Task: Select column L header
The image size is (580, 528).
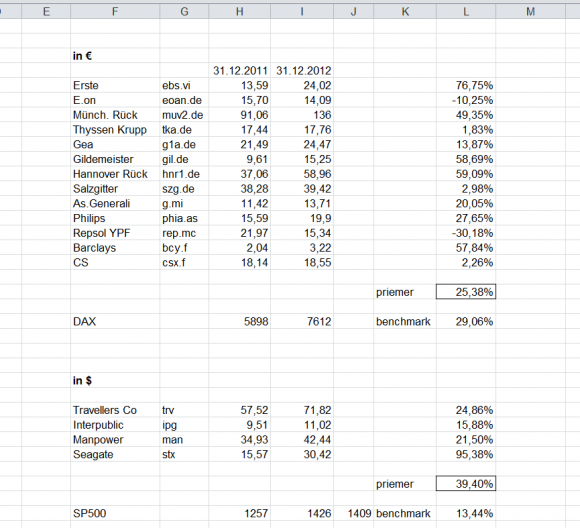Action: pos(466,11)
